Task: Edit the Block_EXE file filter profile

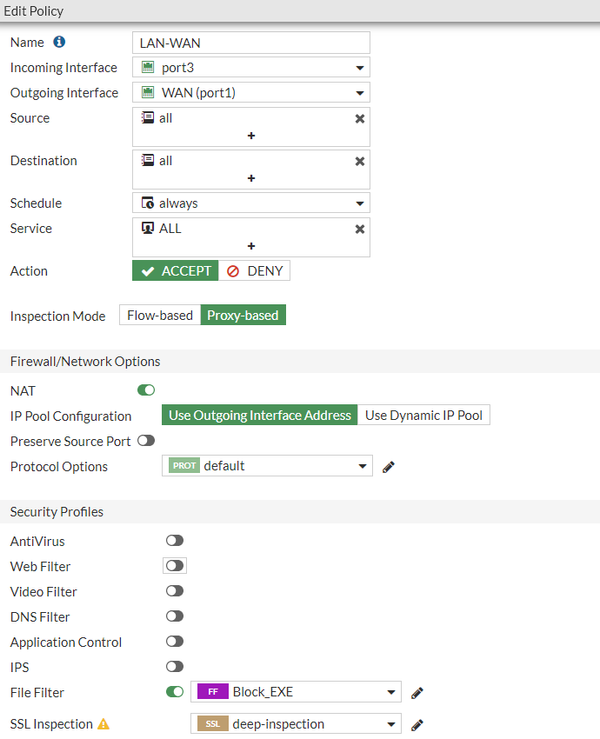Action: pos(418,692)
